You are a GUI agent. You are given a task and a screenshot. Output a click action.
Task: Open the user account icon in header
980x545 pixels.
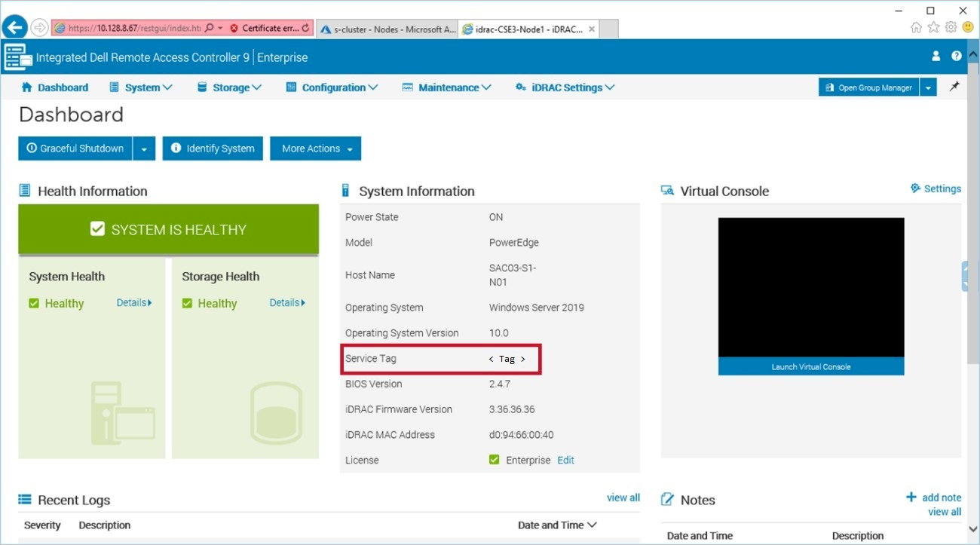pos(936,57)
